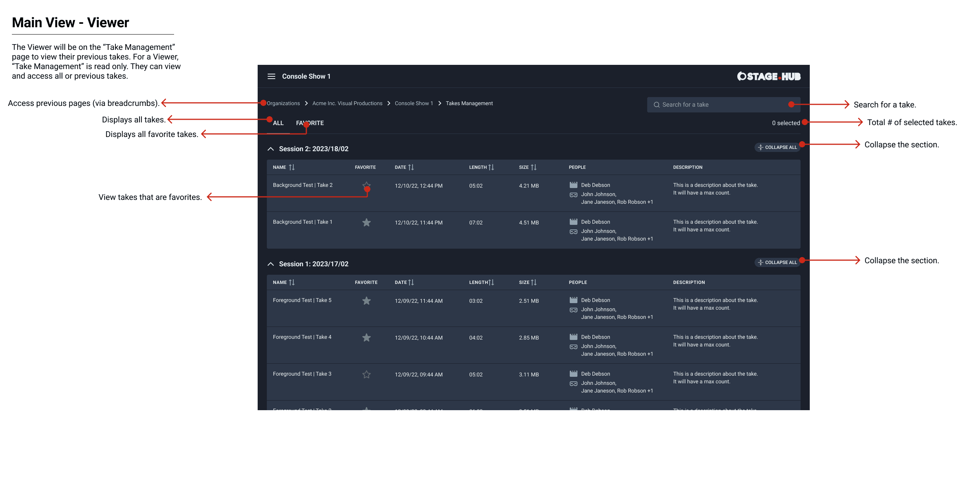
Task: Click mask icon in Foreground Test Take 3 row
Action: [x=574, y=384]
